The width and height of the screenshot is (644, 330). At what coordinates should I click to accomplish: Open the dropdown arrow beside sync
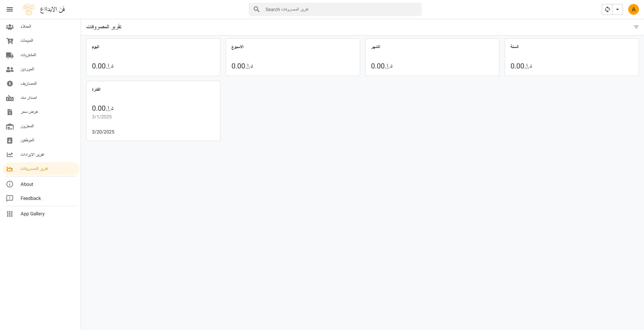point(617,9)
